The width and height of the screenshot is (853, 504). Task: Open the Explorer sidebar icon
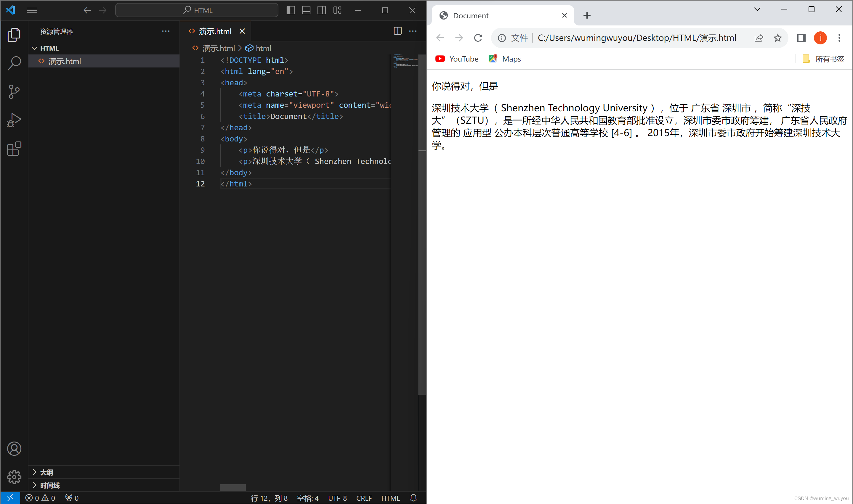(x=14, y=35)
